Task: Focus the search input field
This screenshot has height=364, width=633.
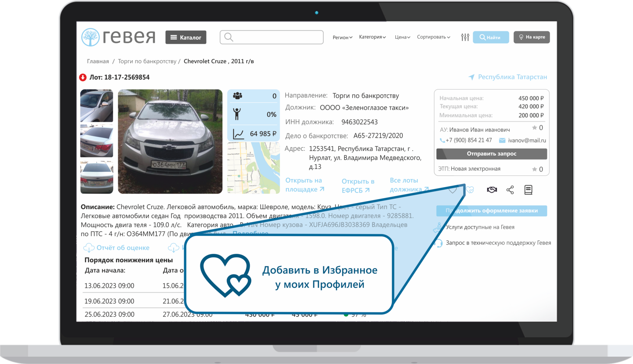Action: pos(272,37)
